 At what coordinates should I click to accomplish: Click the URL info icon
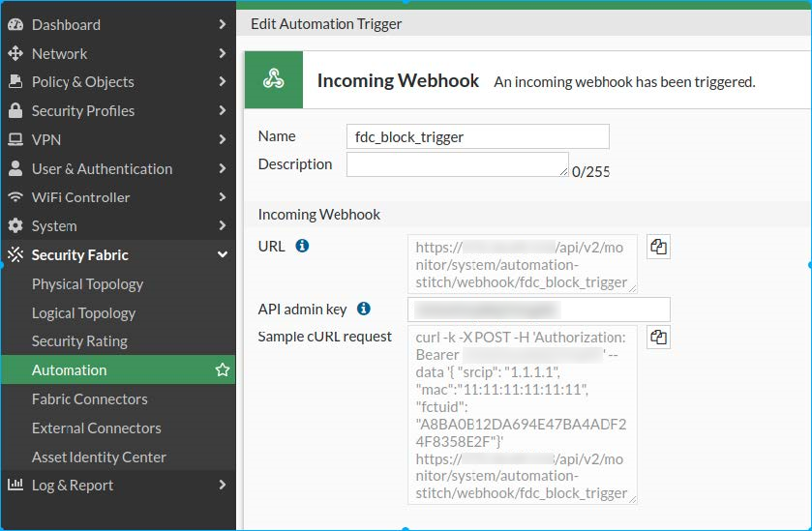[302, 247]
